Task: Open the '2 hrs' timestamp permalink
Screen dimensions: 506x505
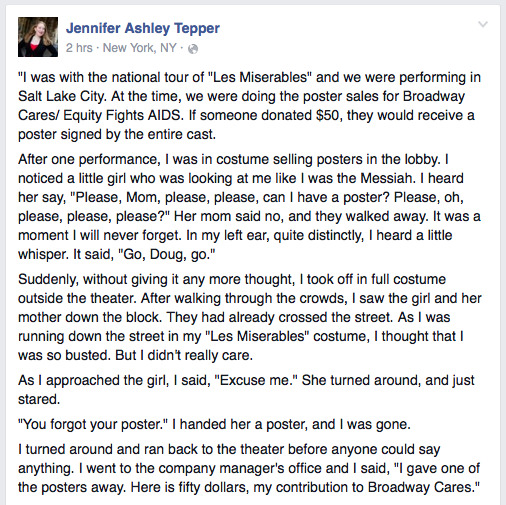Action: point(79,48)
